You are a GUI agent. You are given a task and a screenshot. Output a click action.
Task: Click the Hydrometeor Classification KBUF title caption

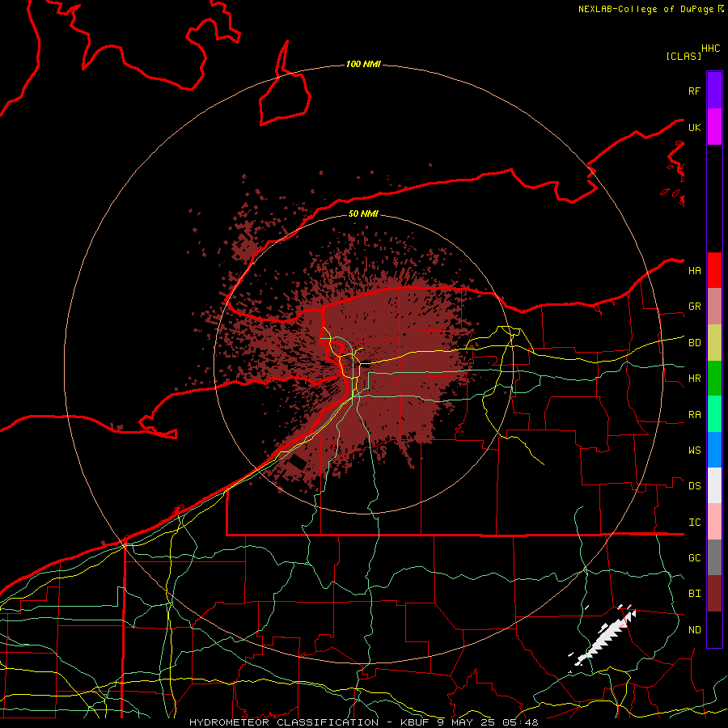point(363,722)
